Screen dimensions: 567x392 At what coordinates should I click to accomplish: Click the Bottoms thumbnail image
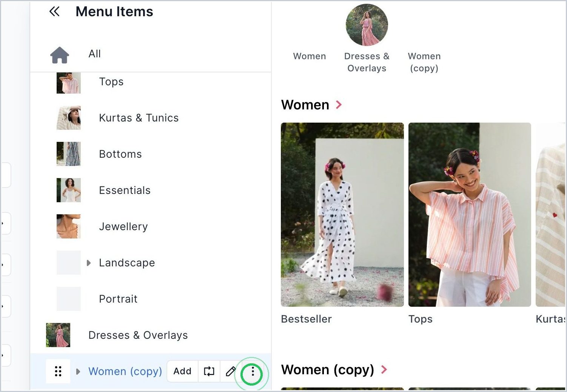click(x=69, y=154)
